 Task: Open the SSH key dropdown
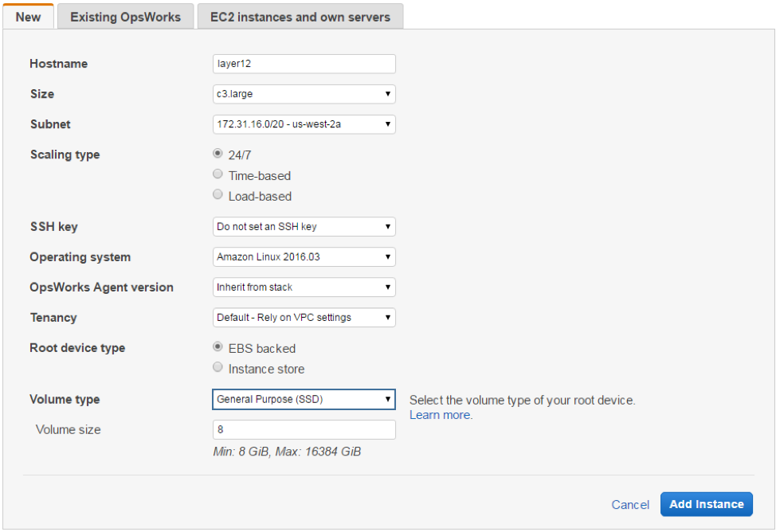point(304,227)
